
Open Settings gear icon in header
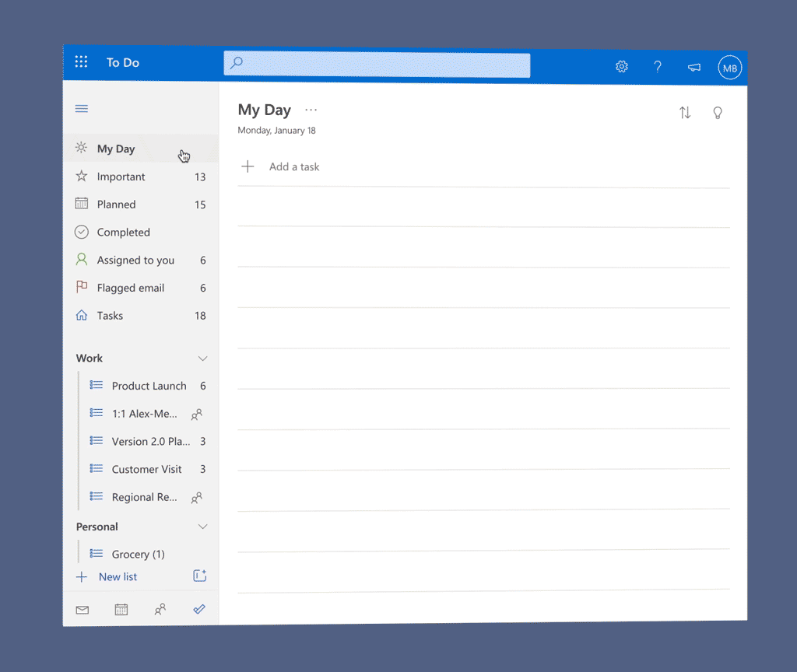(x=621, y=67)
